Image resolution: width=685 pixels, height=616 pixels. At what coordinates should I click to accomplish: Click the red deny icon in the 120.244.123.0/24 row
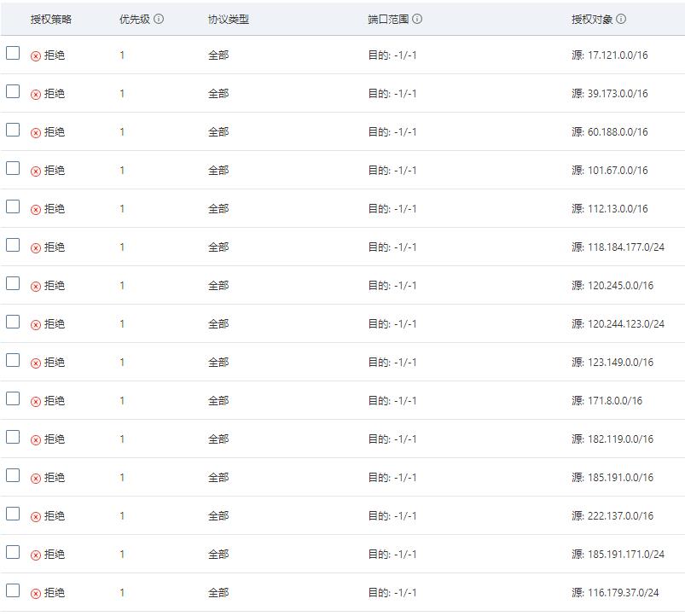pos(36,324)
